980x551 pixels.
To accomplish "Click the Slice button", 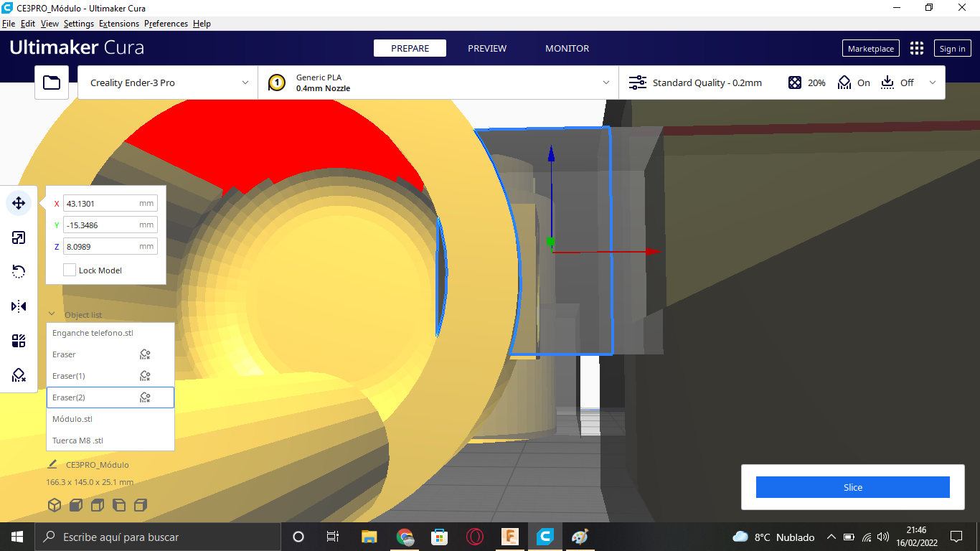I will point(853,487).
